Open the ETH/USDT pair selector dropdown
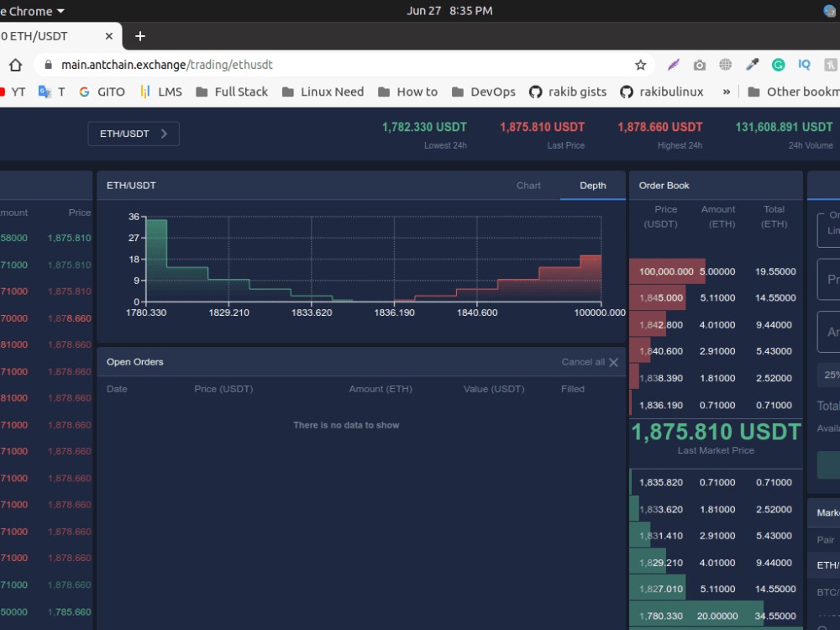This screenshot has height=630, width=840. point(133,133)
